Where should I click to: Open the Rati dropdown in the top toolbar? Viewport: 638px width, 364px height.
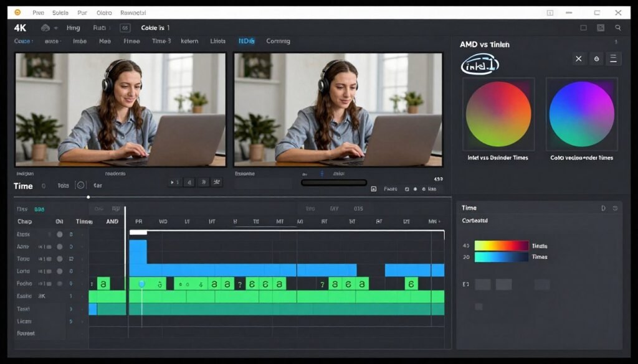(x=100, y=27)
